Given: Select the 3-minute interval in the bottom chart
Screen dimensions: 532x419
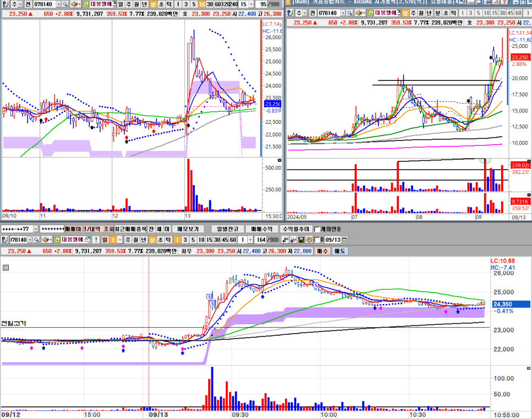Looking at the screenshot, I should tap(185, 240).
